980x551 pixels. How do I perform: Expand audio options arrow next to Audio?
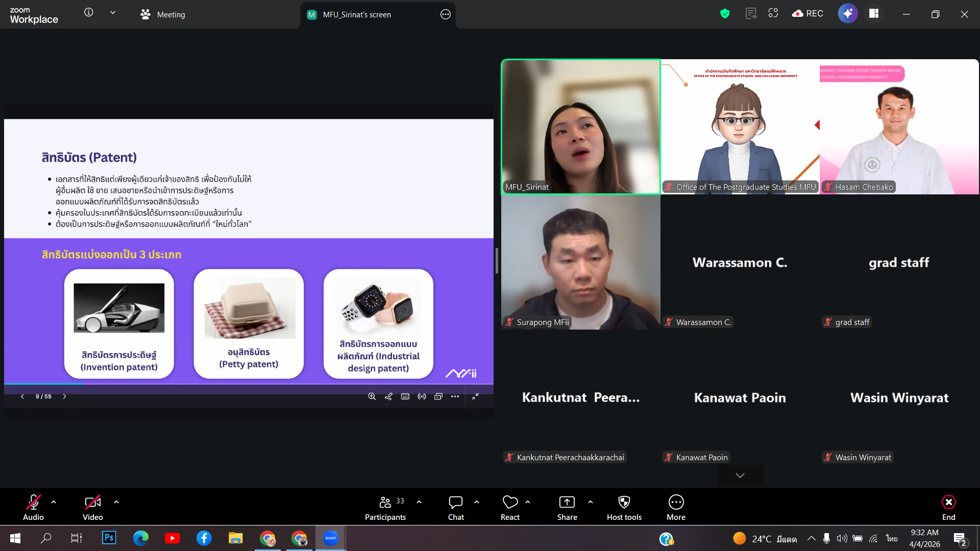[x=54, y=502]
